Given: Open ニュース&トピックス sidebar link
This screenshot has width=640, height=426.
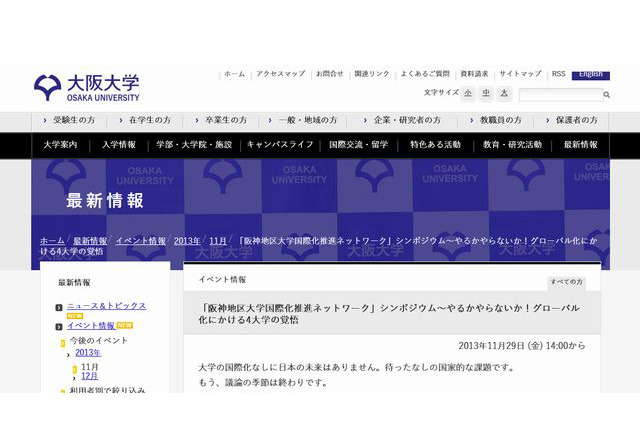Looking at the screenshot, I should [x=106, y=306].
